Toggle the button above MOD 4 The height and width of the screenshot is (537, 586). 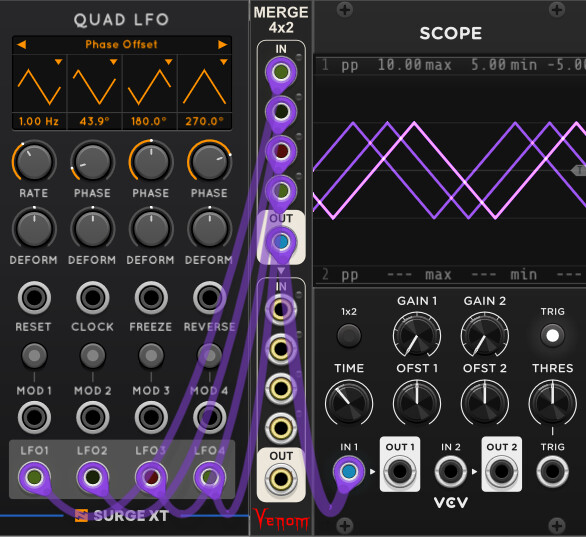point(210,355)
